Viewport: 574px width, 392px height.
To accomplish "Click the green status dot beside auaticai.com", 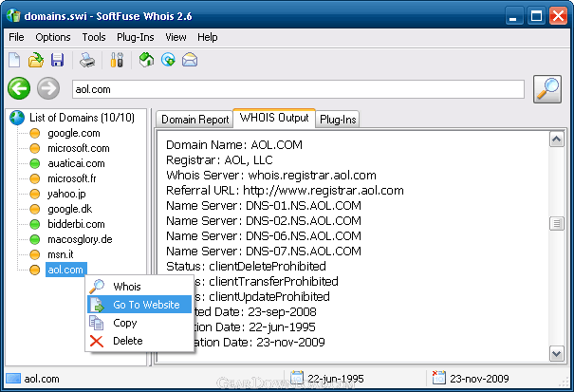I will click(35, 163).
